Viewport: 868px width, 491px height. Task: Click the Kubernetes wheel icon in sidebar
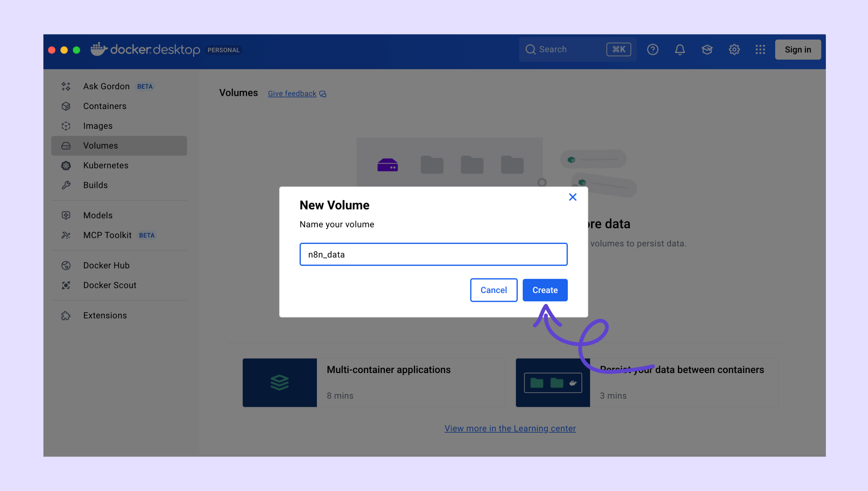tap(66, 165)
